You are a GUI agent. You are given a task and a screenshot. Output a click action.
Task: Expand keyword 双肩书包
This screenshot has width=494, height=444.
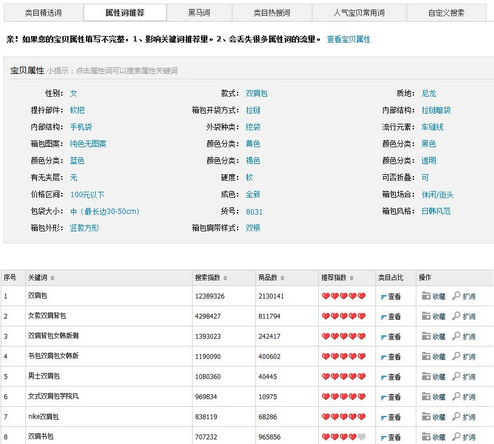coord(464,437)
